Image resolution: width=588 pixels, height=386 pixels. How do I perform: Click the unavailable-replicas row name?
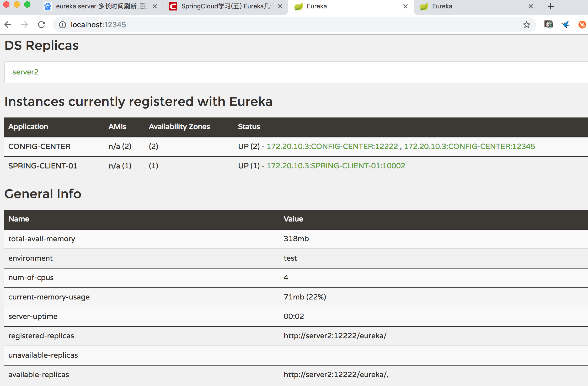tap(43, 355)
